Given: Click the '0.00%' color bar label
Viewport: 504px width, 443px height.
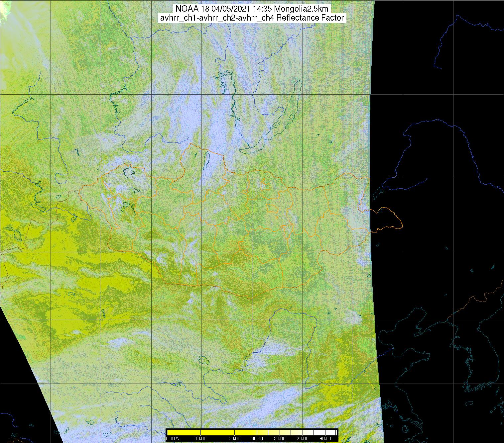Looking at the screenshot, I should 172,439.
